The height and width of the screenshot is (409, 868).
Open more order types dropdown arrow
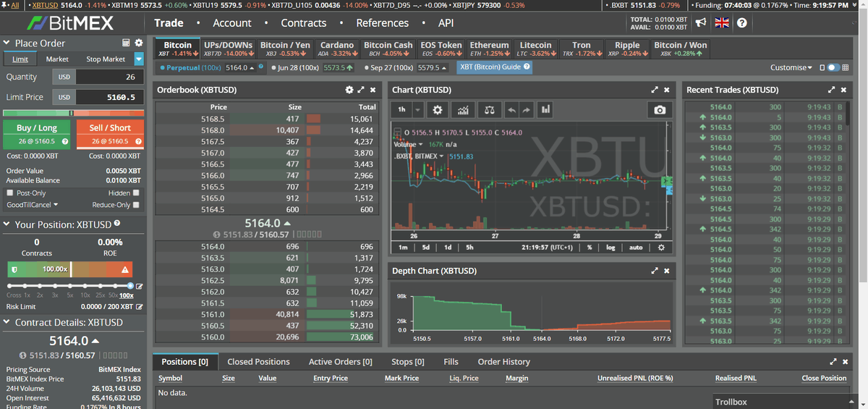point(139,59)
